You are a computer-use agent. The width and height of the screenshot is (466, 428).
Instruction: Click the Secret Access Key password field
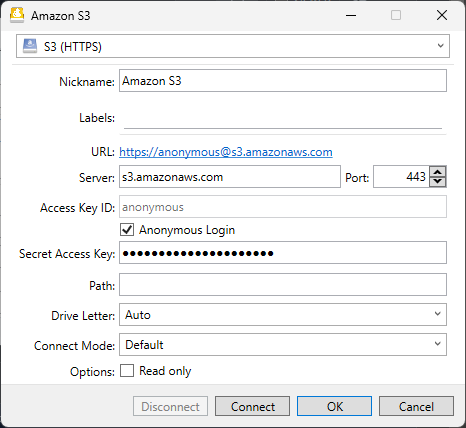[283, 253]
